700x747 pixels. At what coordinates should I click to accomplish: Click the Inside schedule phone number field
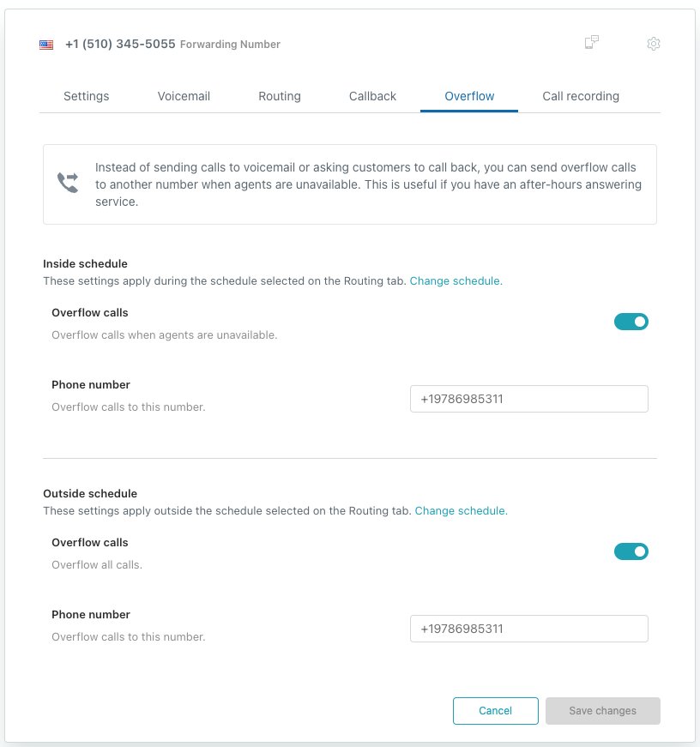coord(528,398)
